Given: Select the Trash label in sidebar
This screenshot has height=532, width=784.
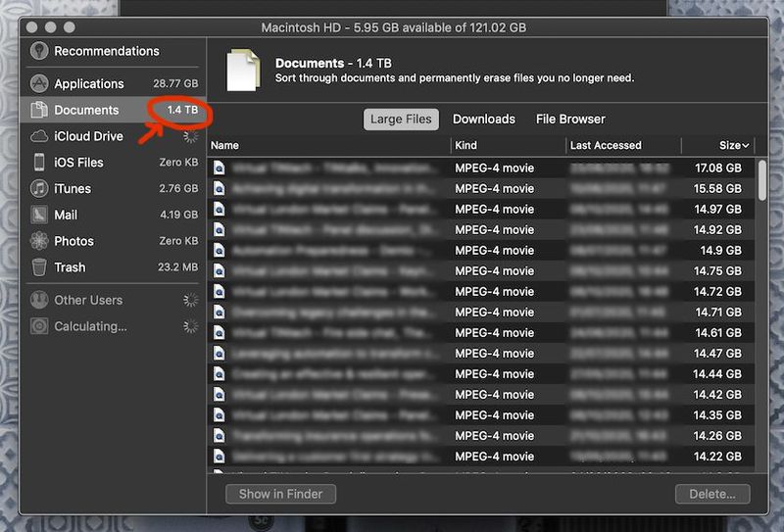Looking at the screenshot, I should tap(70, 267).
